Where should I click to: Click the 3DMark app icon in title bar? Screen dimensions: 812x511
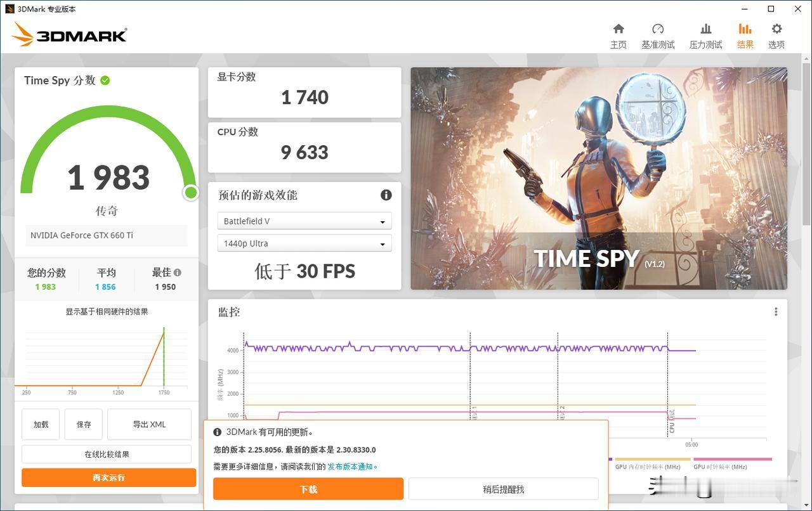[10, 9]
